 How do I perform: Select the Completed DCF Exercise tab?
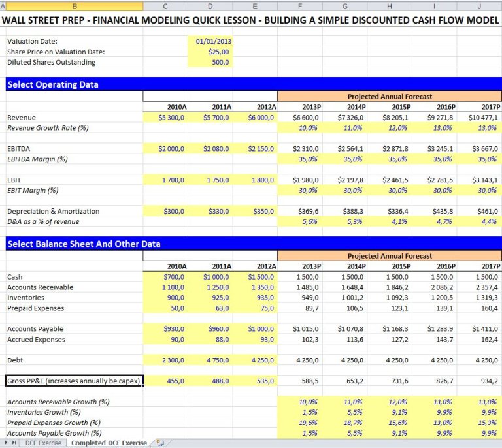coord(109,443)
